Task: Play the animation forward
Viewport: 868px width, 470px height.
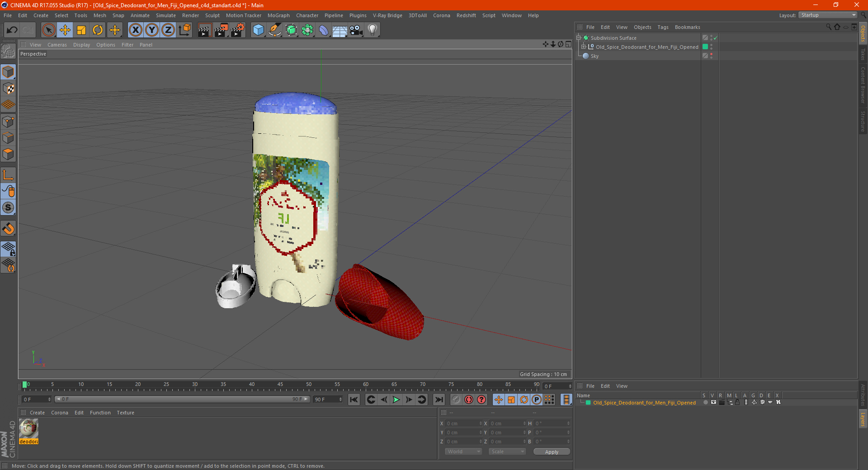Action: [396, 399]
